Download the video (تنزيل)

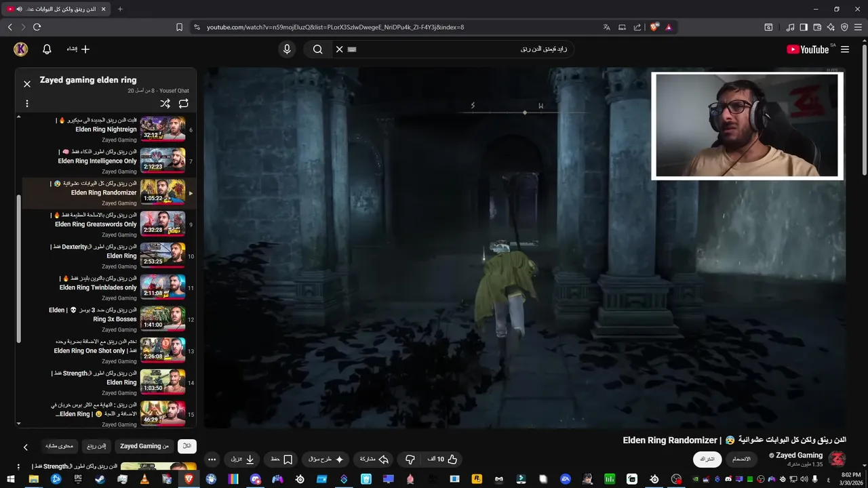(x=243, y=459)
